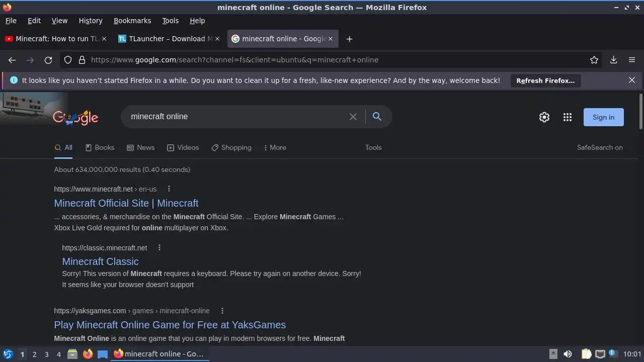644x362 pixels.
Task: Close the minecraft online Google tab
Action: point(331,39)
